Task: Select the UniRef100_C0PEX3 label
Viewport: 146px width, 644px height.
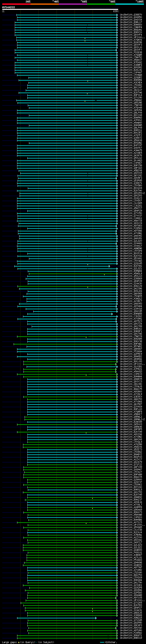Action: 131,374
